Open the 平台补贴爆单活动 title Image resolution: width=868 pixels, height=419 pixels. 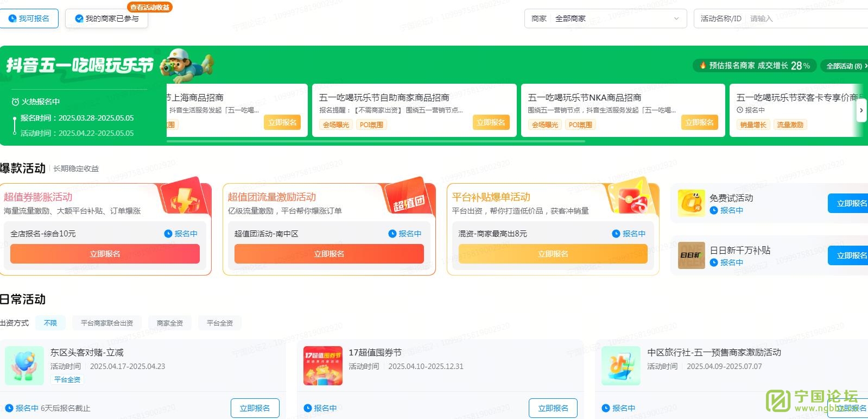491,197
